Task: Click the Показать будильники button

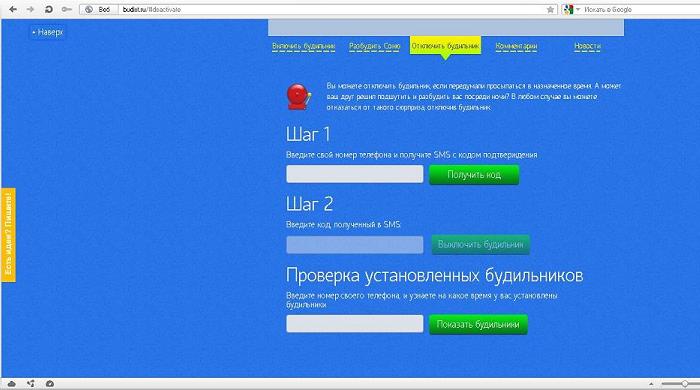Action: click(478, 324)
